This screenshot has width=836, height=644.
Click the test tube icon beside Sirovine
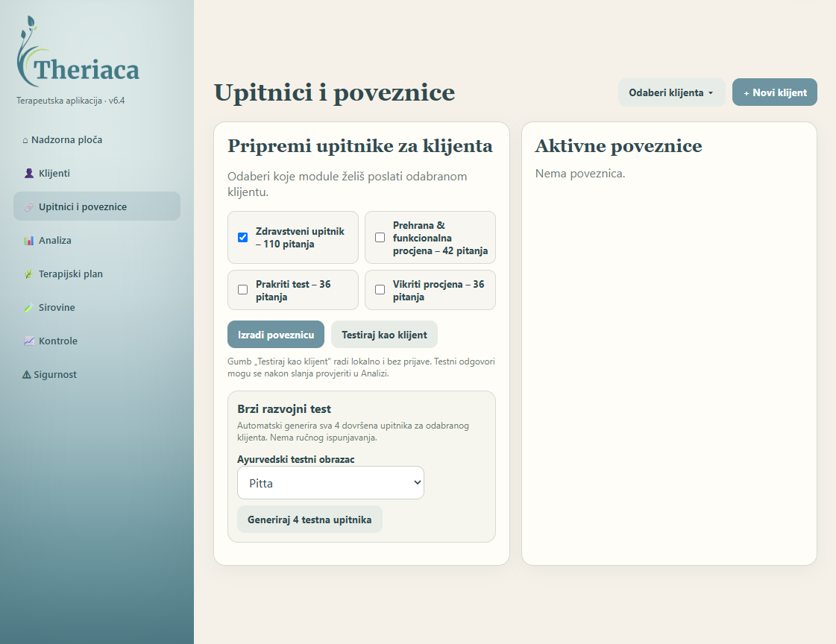click(x=29, y=307)
